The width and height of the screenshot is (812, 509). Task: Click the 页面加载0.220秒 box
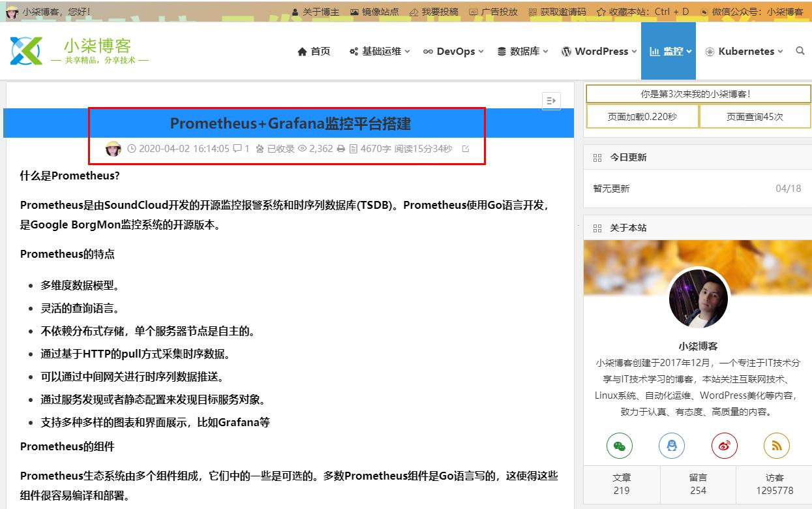click(642, 117)
